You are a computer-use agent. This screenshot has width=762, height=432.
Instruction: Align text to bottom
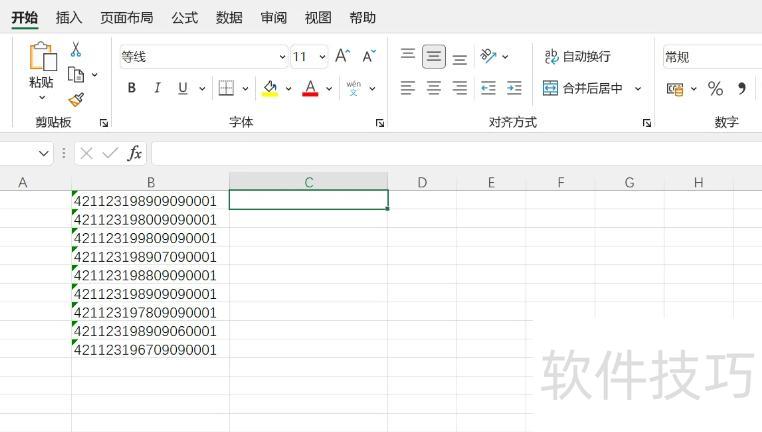(459, 59)
